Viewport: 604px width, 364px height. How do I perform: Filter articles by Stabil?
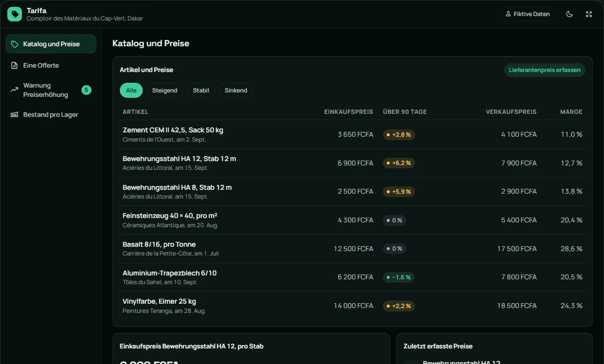click(x=201, y=91)
